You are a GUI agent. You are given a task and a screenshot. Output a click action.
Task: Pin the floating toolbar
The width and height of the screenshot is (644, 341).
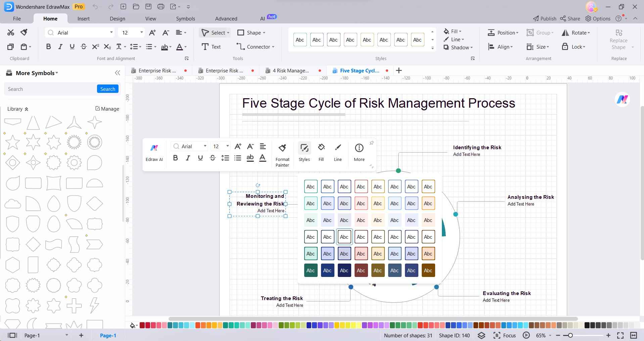pyautogui.click(x=371, y=143)
